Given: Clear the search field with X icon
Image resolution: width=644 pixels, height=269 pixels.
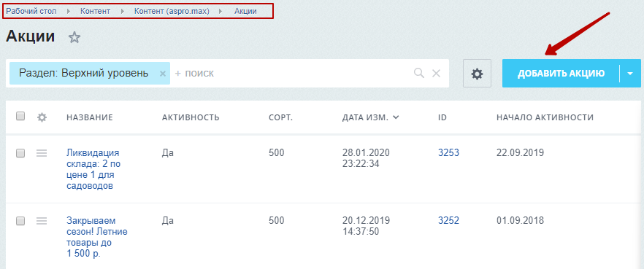Looking at the screenshot, I should click(436, 74).
